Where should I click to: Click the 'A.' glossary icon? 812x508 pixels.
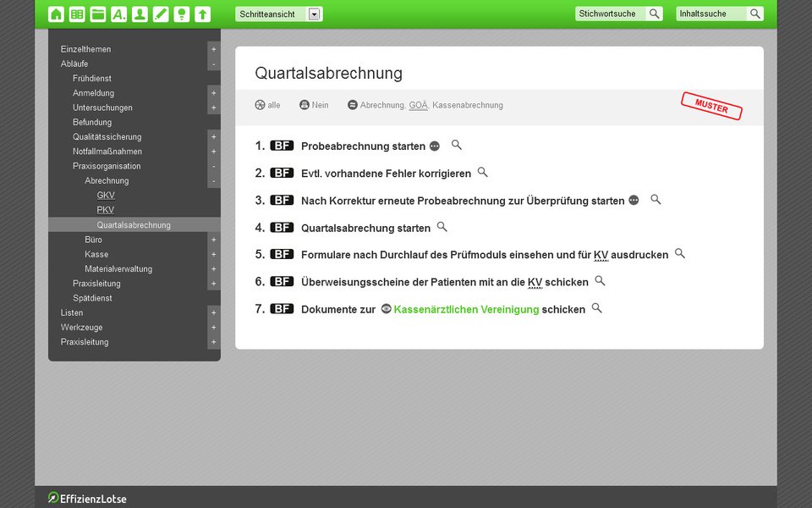coord(118,14)
